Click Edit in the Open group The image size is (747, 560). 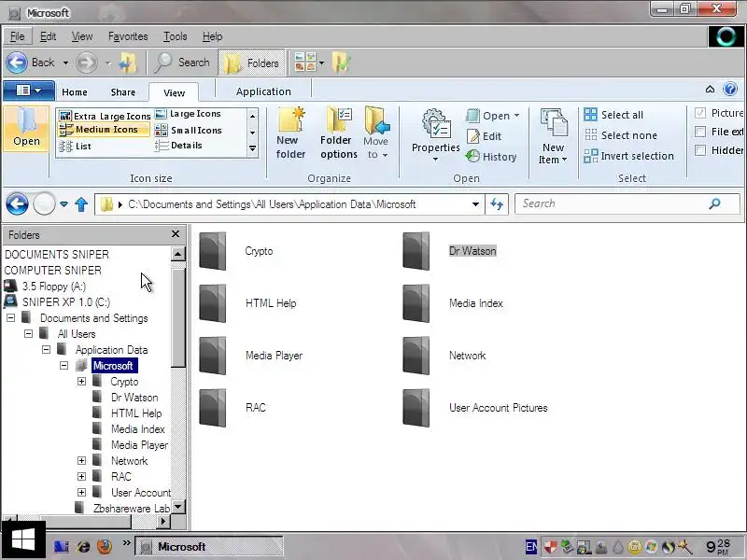[484, 136]
